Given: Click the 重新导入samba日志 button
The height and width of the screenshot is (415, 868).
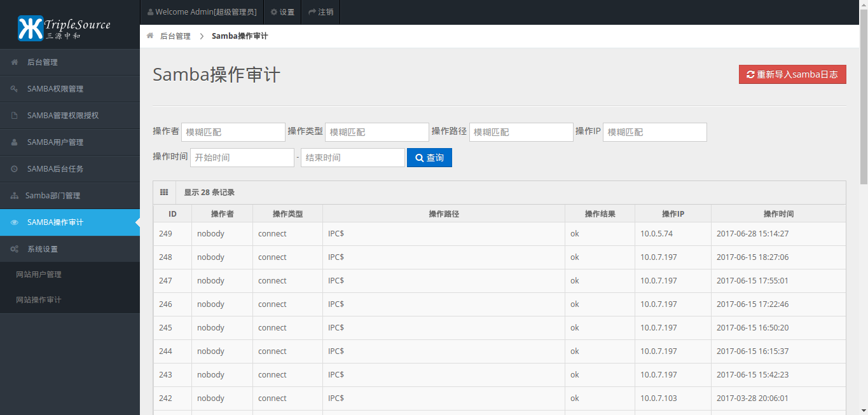Looking at the screenshot, I should (792, 74).
